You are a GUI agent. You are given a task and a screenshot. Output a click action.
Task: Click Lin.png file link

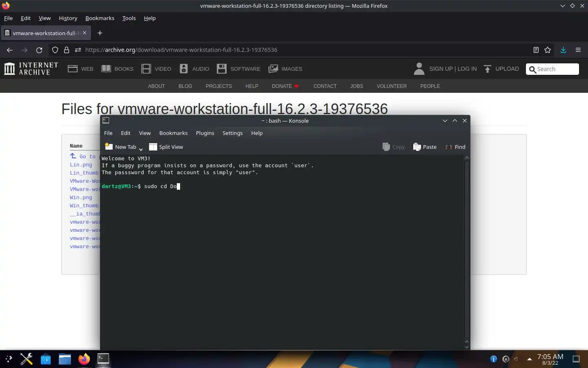point(81,165)
